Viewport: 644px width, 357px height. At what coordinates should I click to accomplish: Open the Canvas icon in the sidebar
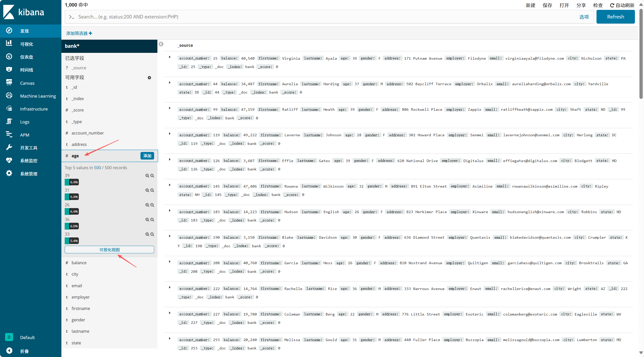point(9,82)
